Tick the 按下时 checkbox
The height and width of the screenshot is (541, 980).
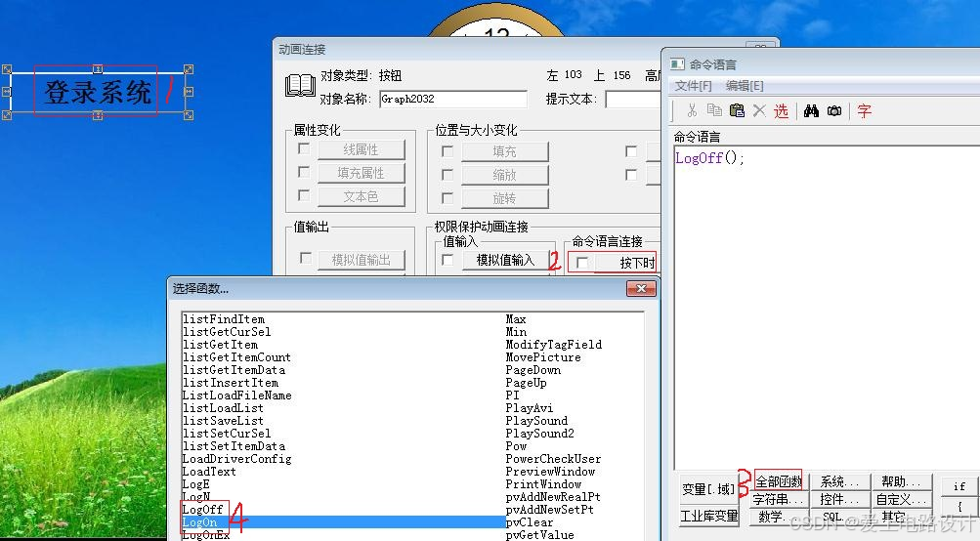coord(582,263)
